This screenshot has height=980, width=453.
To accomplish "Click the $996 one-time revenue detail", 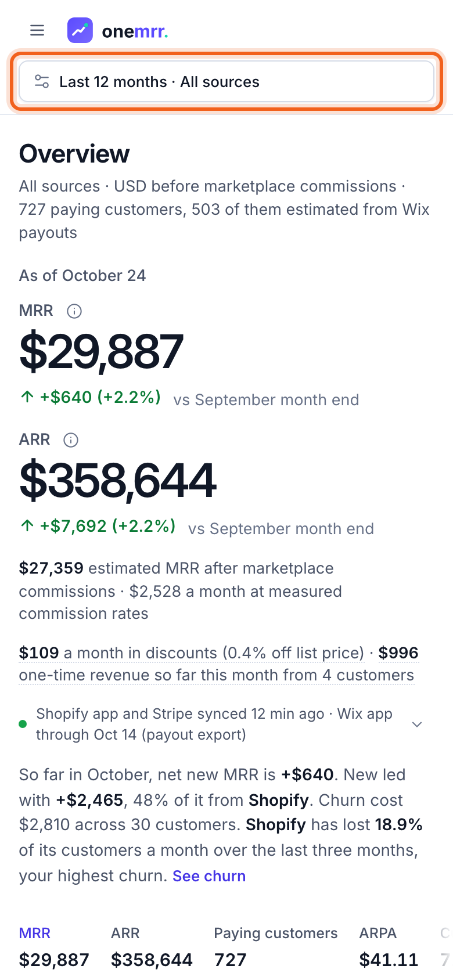I will coord(217,664).
